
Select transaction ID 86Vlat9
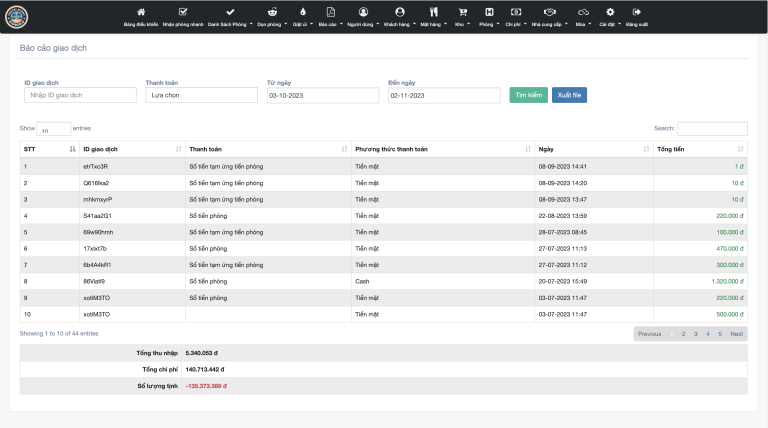(x=94, y=282)
